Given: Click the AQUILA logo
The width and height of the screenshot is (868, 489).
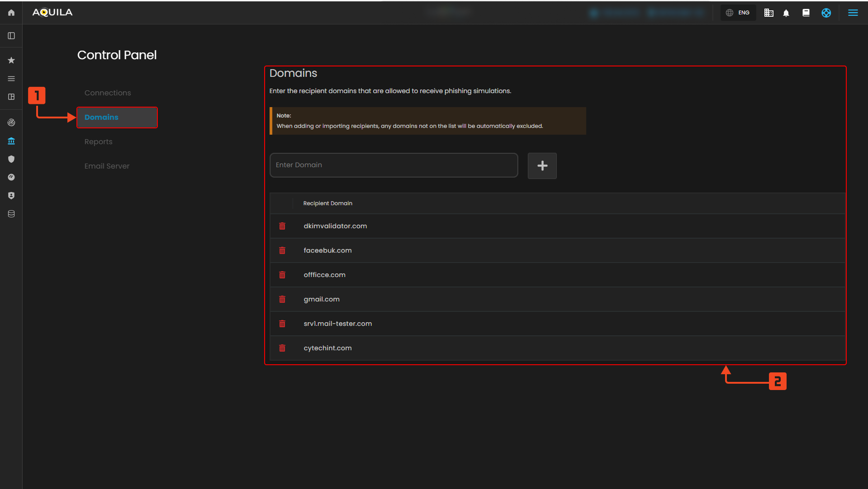Looking at the screenshot, I should (x=52, y=13).
